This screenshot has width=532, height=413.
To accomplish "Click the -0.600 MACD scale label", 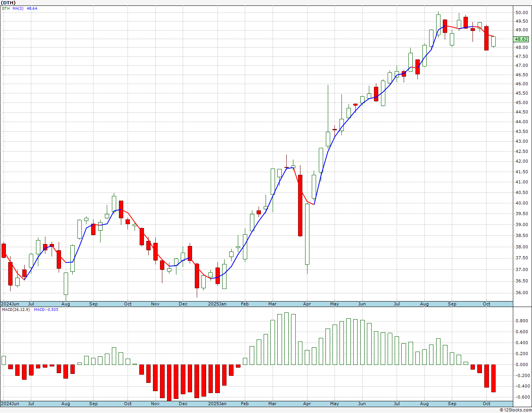I will pos(521,397).
